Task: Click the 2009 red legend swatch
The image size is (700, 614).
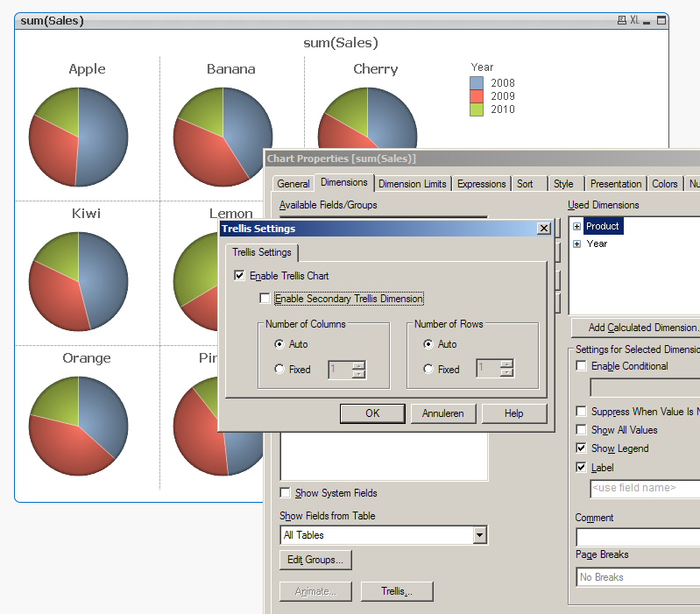Action: [477, 96]
